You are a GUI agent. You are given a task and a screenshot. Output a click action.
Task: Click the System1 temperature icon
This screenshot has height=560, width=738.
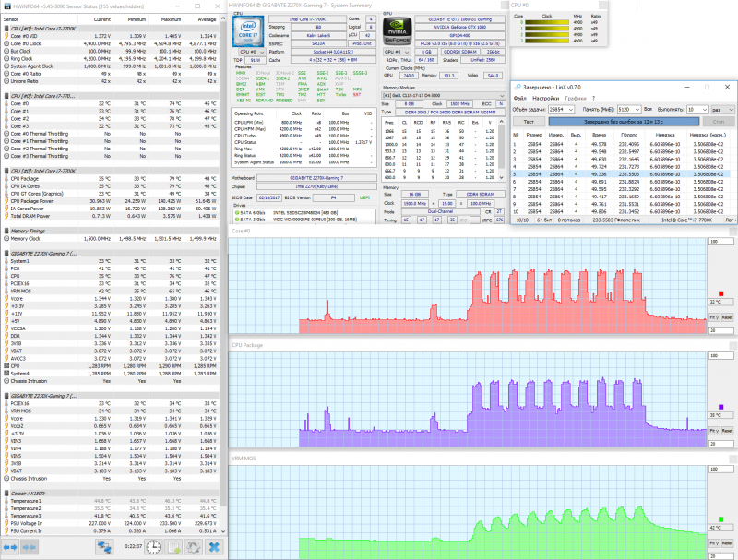point(6,261)
